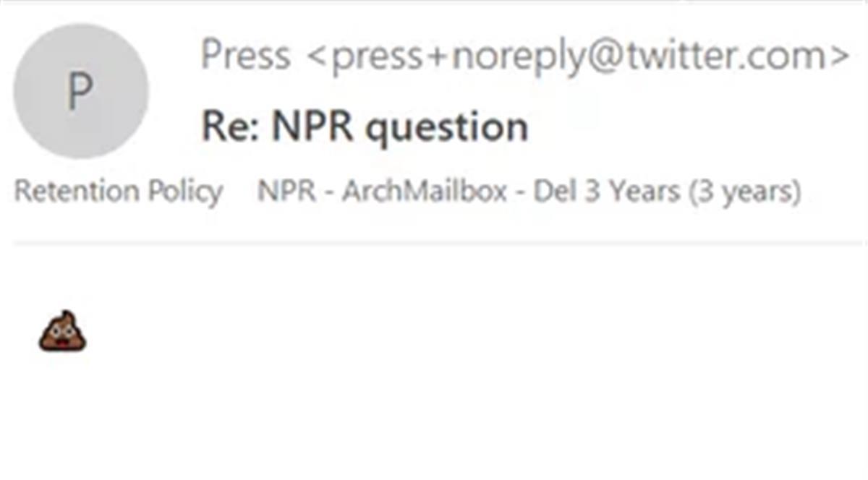Click the closing angle bracket after twitter.com
The height and width of the screenshot is (480, 868).
click(840, 55)
